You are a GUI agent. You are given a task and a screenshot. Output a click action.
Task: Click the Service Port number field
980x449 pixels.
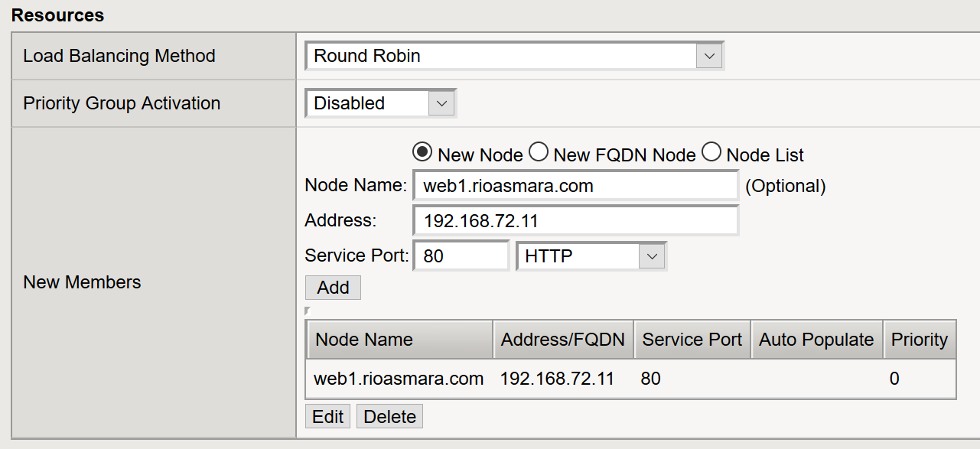pyautogui.click(x=461, y=256)
